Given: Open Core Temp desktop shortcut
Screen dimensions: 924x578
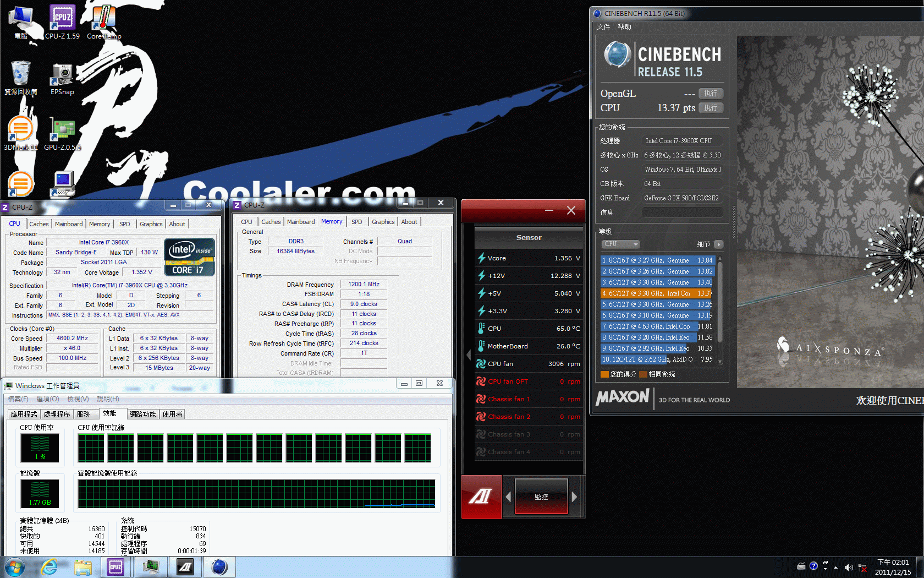Looking at the screenshot, I should pos(104,23).
